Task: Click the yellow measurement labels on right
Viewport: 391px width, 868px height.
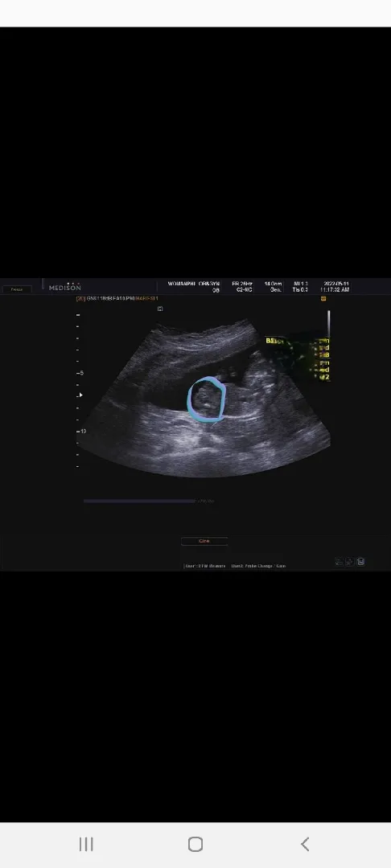Action: click(x=323, y=358)
